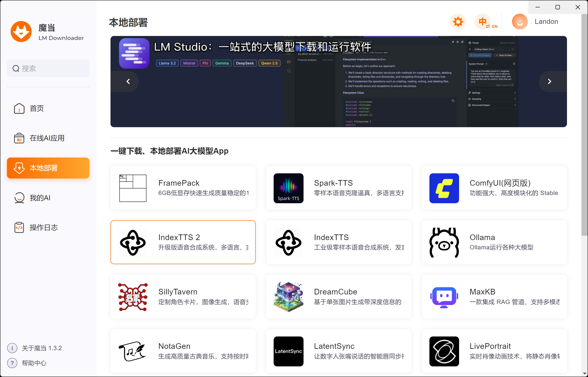This screenshot has width=588, height=377.
Task: Click the DreamCube title text
Action: pyautogui.click(x=335, y=292)
